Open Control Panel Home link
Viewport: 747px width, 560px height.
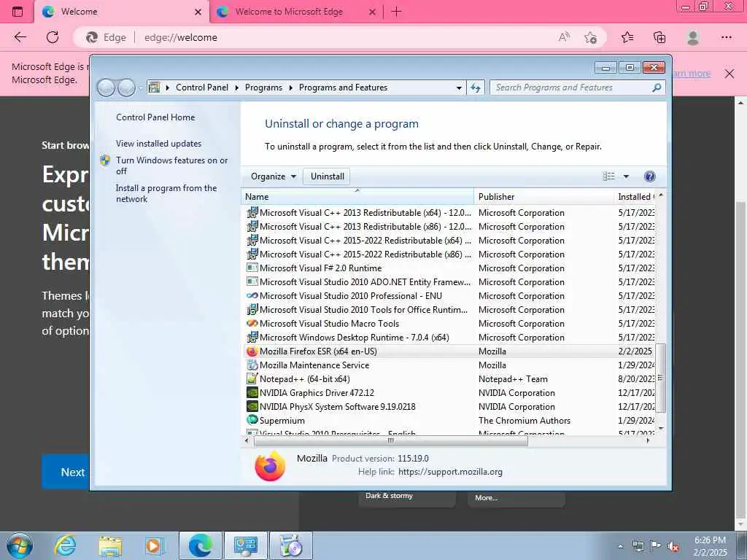pos(155,117)
